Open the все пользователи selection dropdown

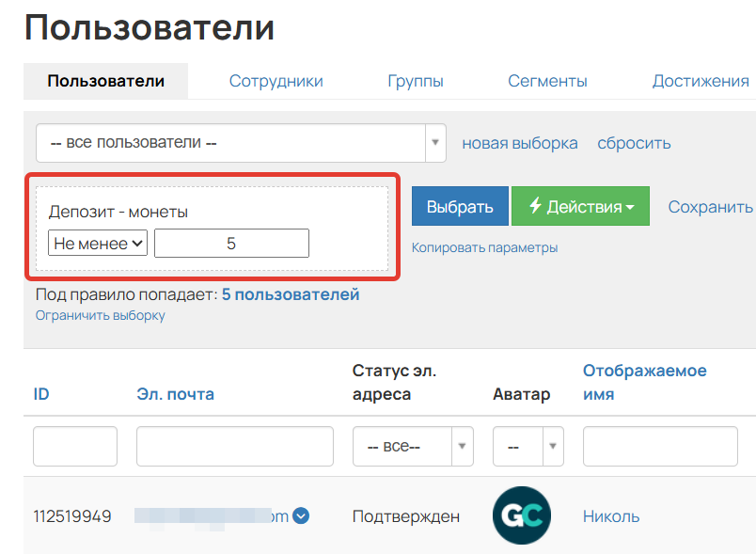click(235, 142)
